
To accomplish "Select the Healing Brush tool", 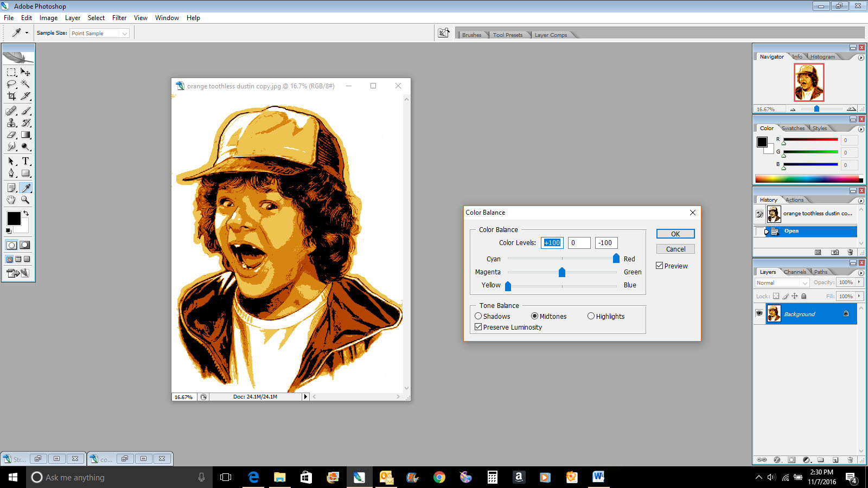I will point(11,111).
